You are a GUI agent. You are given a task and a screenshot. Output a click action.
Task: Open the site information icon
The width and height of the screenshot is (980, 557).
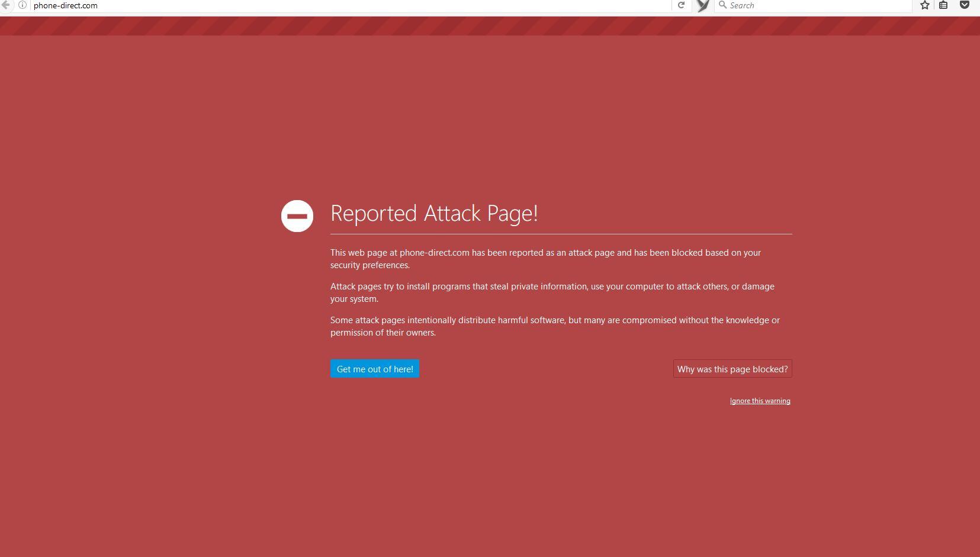23,5
